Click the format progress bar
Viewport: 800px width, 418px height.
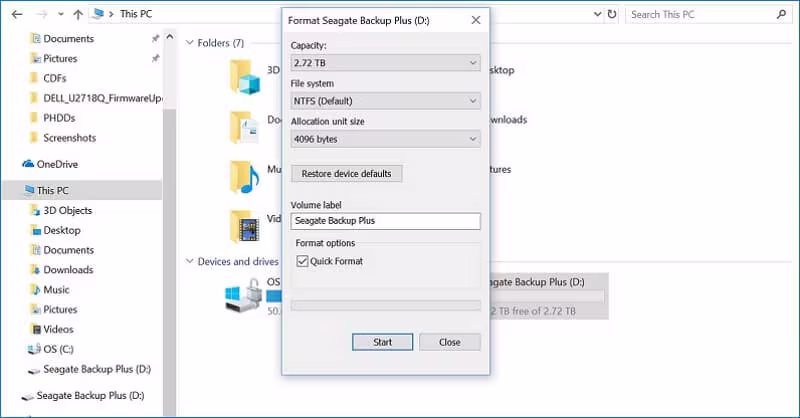pos(385,305)
